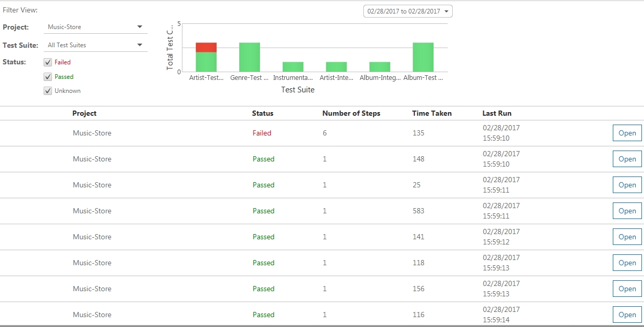The height and width of the screenshot is (327, 644).
Task: Sort by the Status column header
Action: click(262, 113)
